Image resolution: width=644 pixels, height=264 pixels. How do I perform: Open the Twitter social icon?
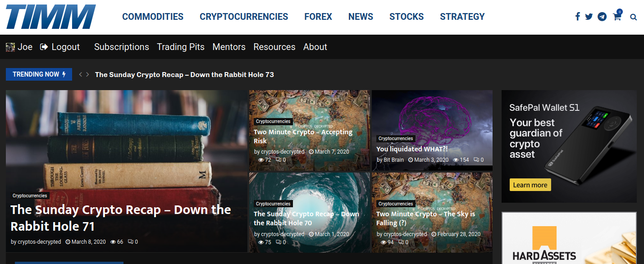589,16
